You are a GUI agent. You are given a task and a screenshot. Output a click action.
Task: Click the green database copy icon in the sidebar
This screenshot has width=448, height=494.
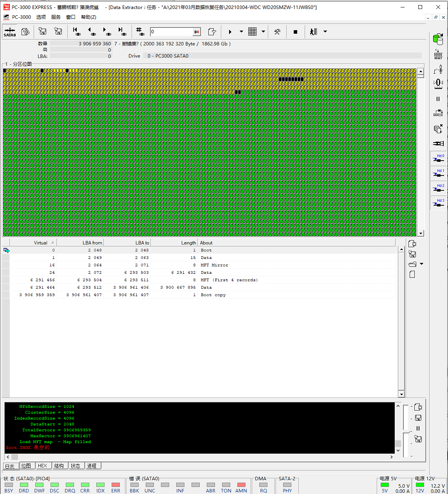point(438,39)
